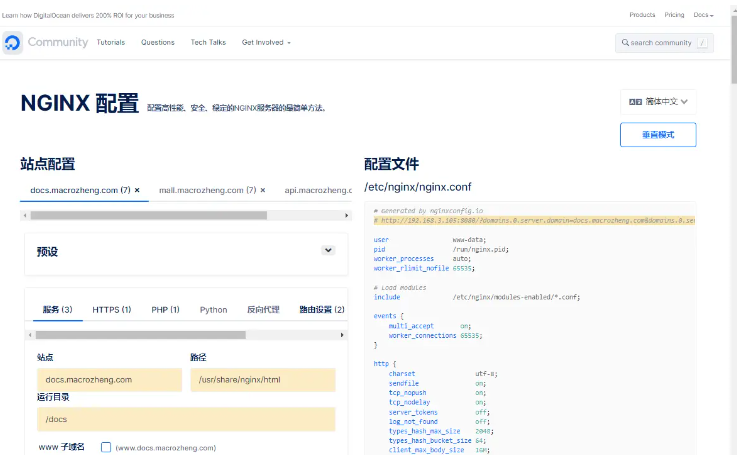Image resolution: width=737 pixels, height=455 pixels.
Task: Open the Docs dropdown in top bar
Action: coord(703,15)
